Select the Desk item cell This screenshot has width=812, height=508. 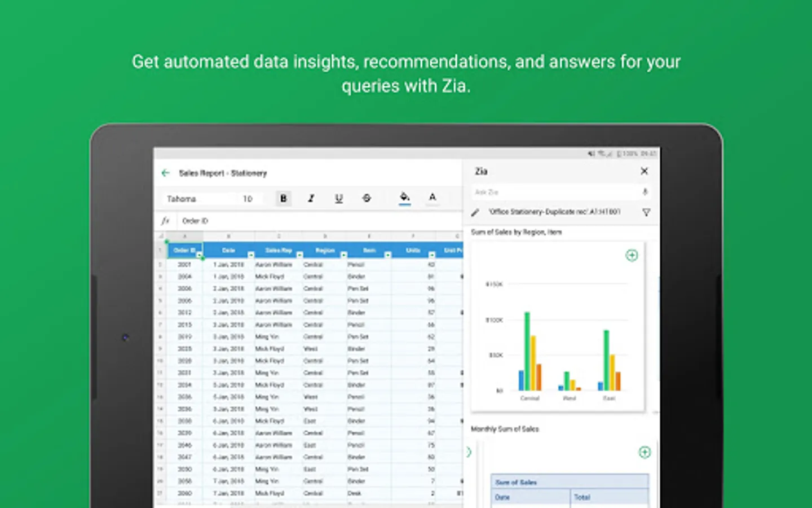369,493
